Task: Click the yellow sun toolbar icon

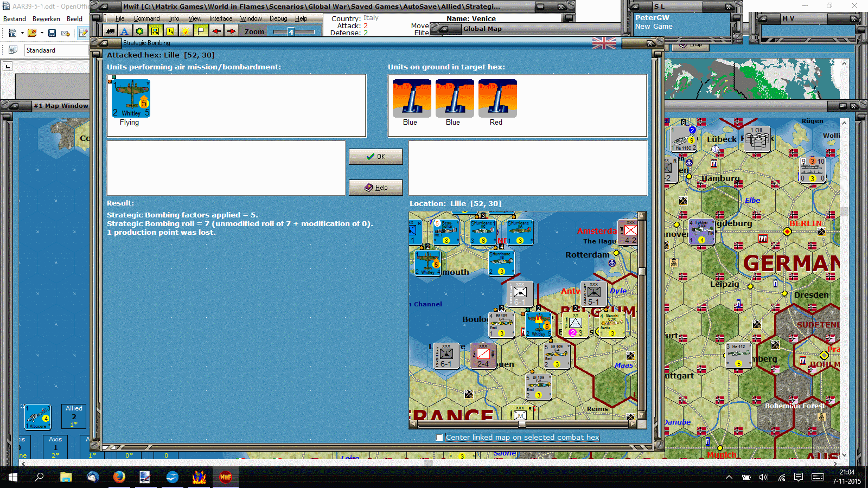Action: (186, 31)
